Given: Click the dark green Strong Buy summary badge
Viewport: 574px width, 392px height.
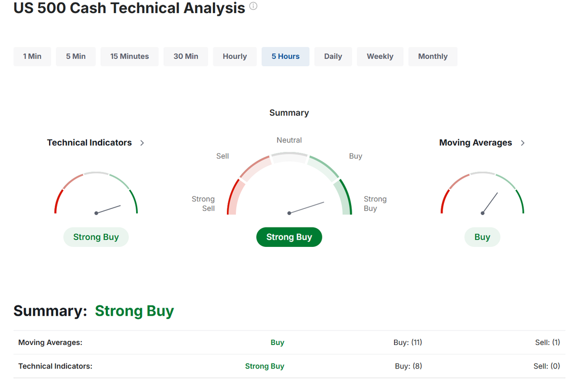Looking at the screenshot, I should pyautogui.click(x=289, y=237).
